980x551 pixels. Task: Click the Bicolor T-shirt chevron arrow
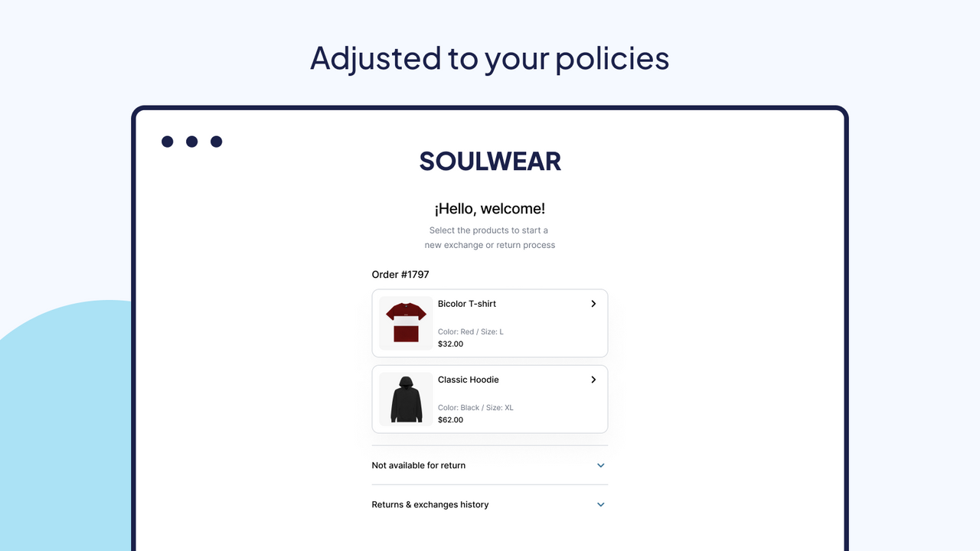[x=593, y=304]
